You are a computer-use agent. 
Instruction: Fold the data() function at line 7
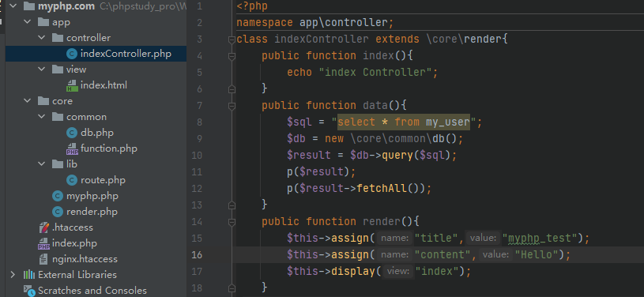point(232,106)
